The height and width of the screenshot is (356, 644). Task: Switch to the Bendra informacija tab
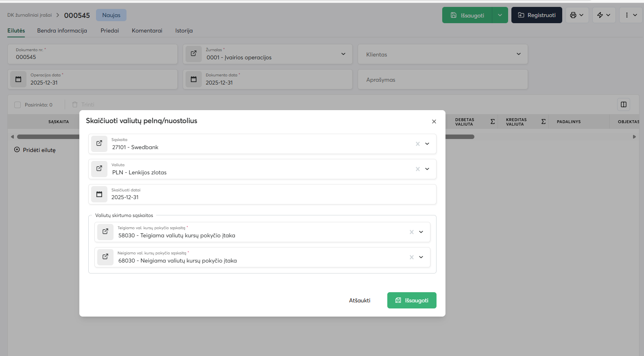click(62, 30)
